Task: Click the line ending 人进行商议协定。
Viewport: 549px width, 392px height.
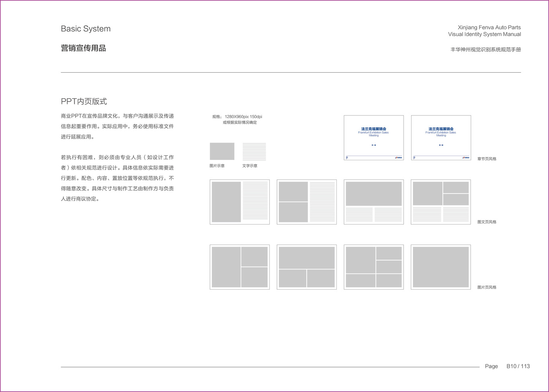Action: [80, 199]
